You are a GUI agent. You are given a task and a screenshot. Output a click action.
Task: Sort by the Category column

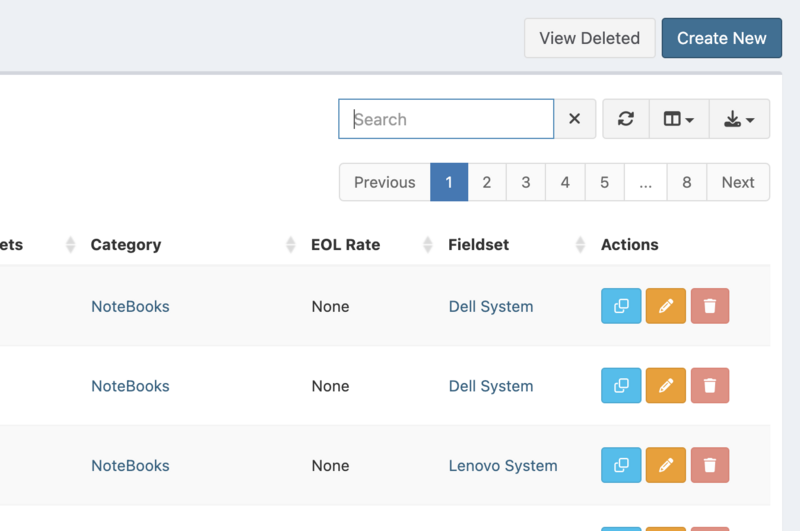[126, 244]
